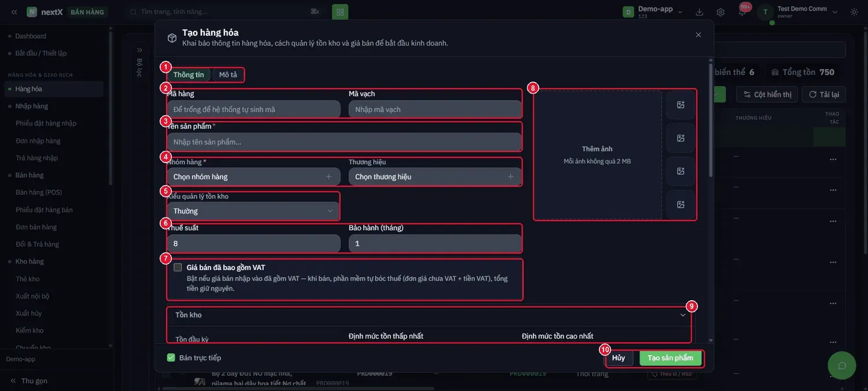Switch to the Mô tả tab
The width and height of the screenshot is (868, 391).
(228, 75)
